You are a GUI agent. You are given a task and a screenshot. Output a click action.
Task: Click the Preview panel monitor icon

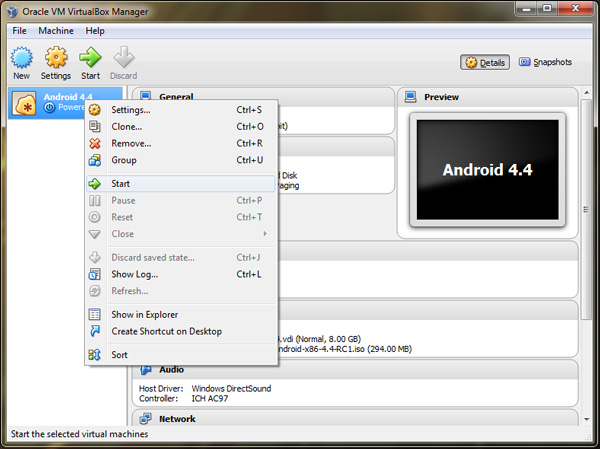(410, 97)
